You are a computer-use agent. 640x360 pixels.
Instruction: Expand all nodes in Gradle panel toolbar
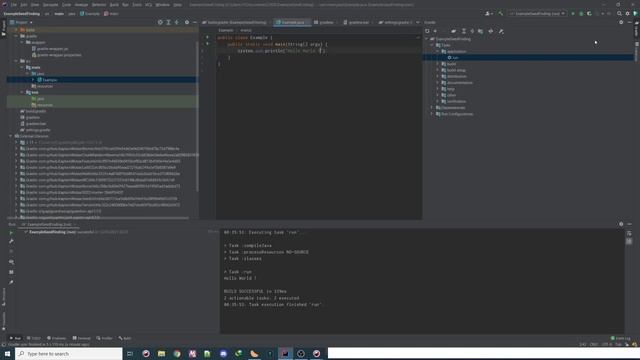pyautogui.click(x=464, y=31)
